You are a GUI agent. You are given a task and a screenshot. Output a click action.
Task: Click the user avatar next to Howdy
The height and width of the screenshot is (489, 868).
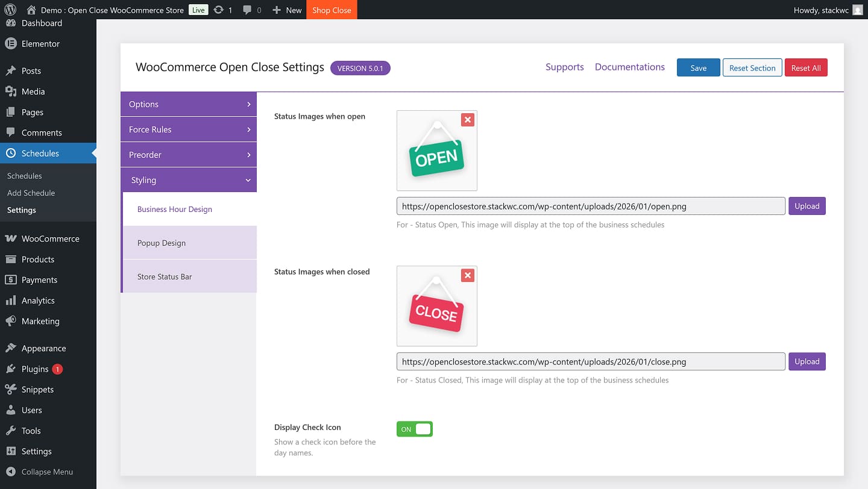tap(857, 10)
